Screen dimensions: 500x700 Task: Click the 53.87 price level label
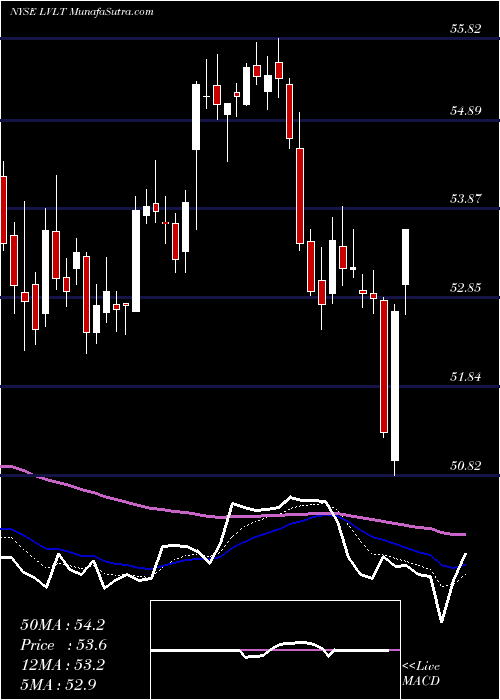coord(466,199)
